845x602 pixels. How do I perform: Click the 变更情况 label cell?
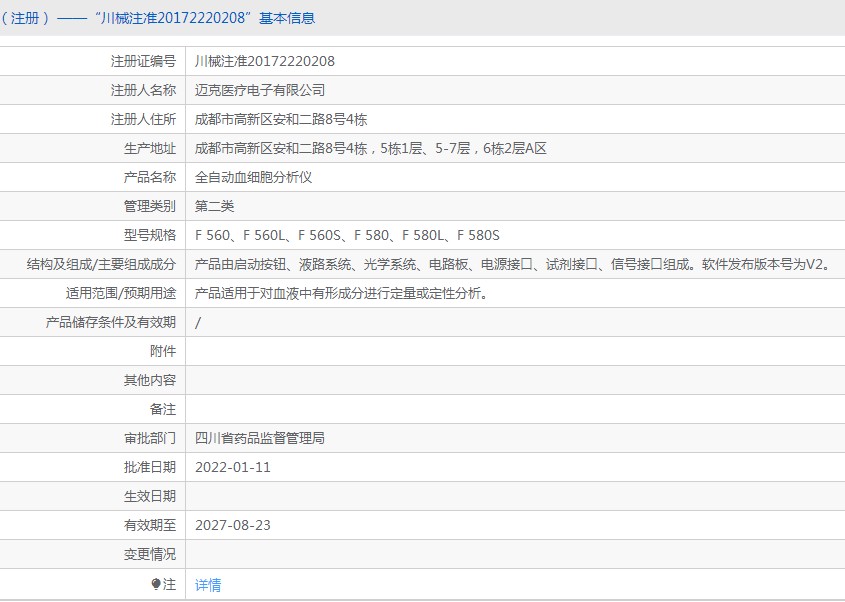[x=93, y=555]
